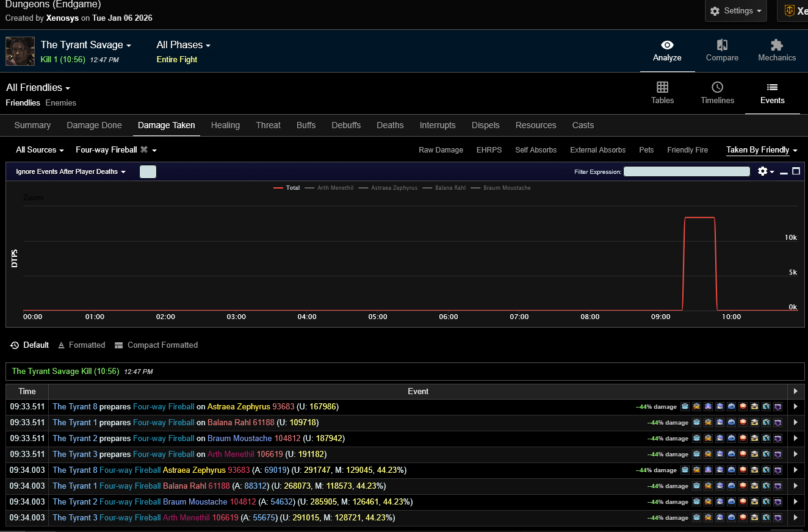
Task: Open the Compare view icon
Action: (722, 45)
